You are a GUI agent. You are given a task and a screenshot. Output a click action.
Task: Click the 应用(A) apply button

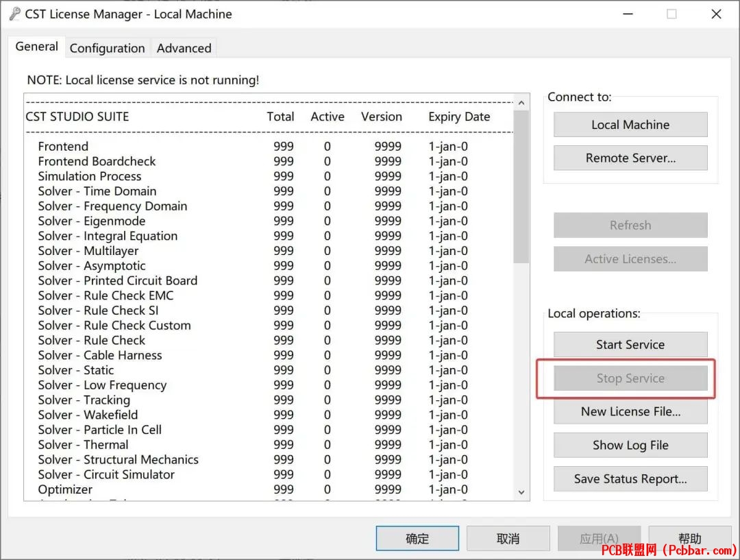click(x=599, y=538)
